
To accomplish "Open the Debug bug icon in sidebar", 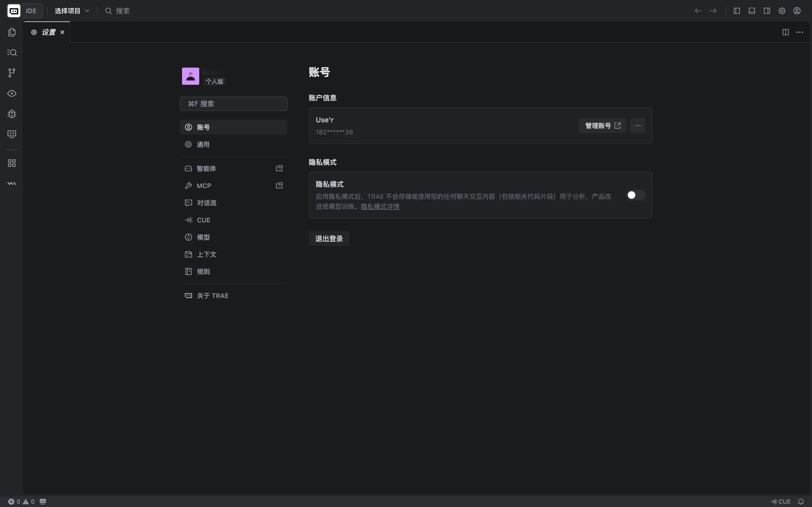I will 12,114.
